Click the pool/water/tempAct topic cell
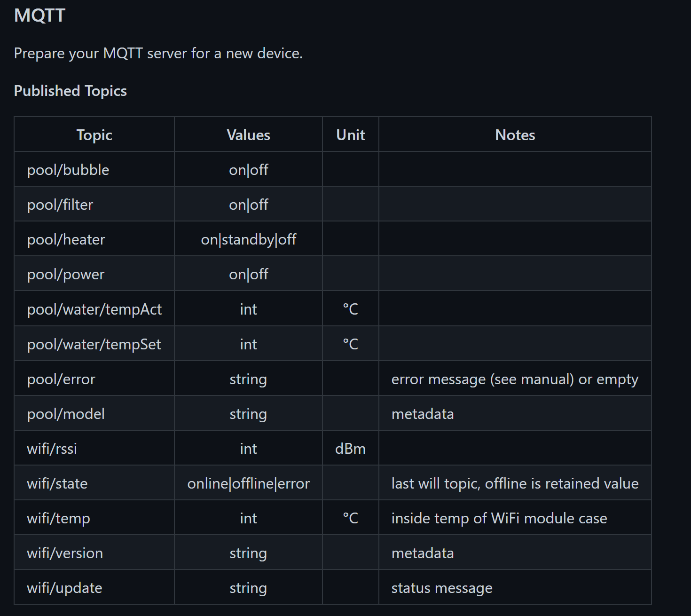Viewport: 691px width, 616px height. click(x=94, y=309)
